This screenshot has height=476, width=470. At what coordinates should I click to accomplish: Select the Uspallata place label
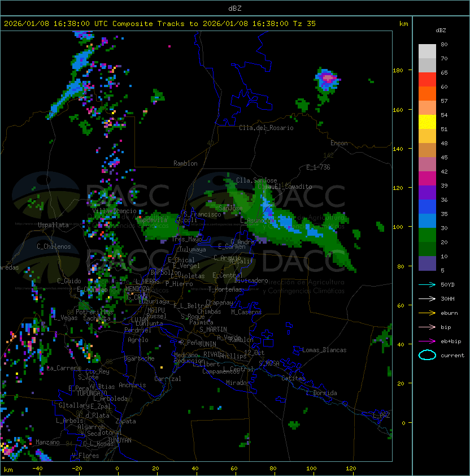click(53, 225)
